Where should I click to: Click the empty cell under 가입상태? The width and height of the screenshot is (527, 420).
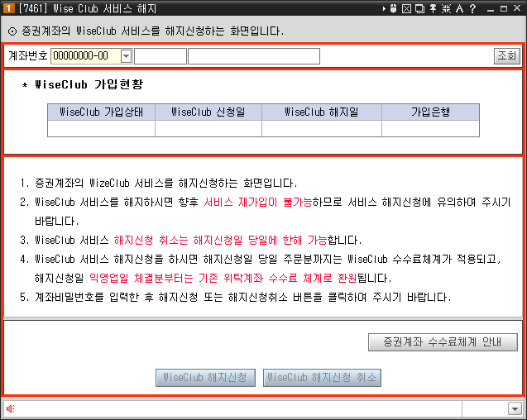101,129
